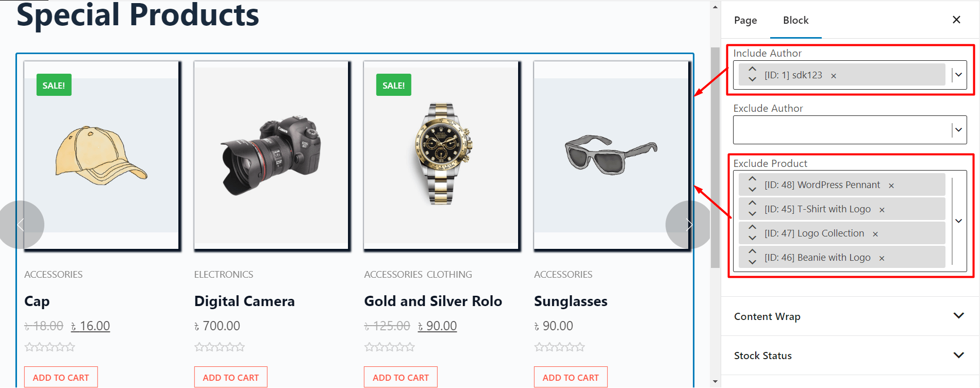Remove T-Shirt with Logo exclusion
This screenshot has width=980, height=388.
tap(882, 209)
